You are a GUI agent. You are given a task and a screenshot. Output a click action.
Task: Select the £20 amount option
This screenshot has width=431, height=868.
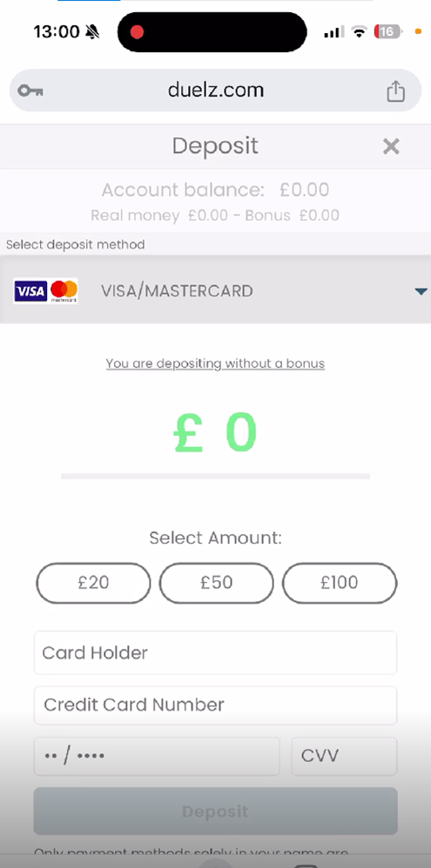coord(94,583)
